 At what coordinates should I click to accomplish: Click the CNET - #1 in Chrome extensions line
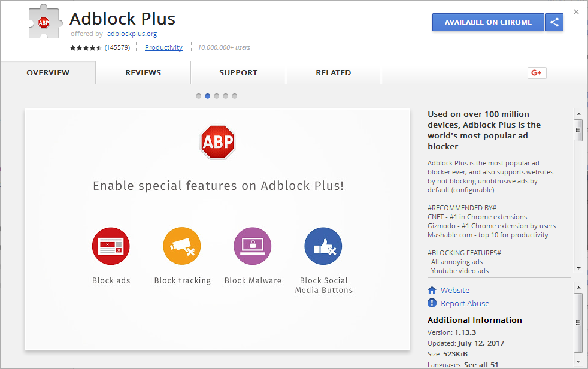[x=477, y=217]
